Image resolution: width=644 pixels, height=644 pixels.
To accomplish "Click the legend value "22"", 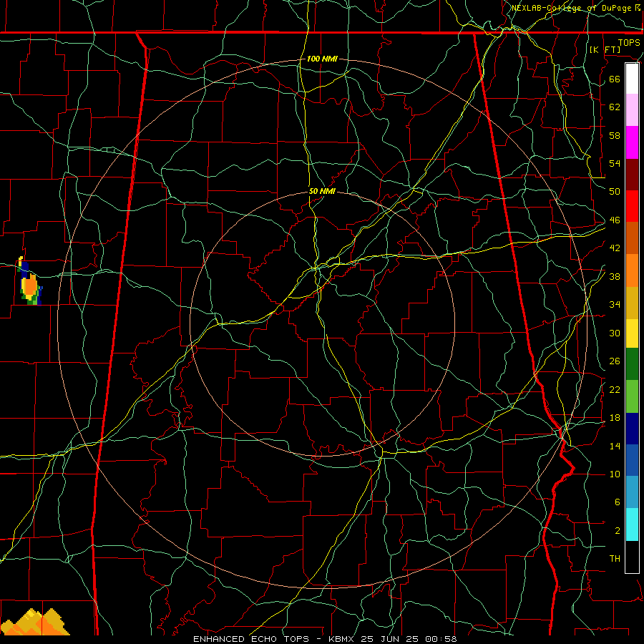I will point(615,389).
